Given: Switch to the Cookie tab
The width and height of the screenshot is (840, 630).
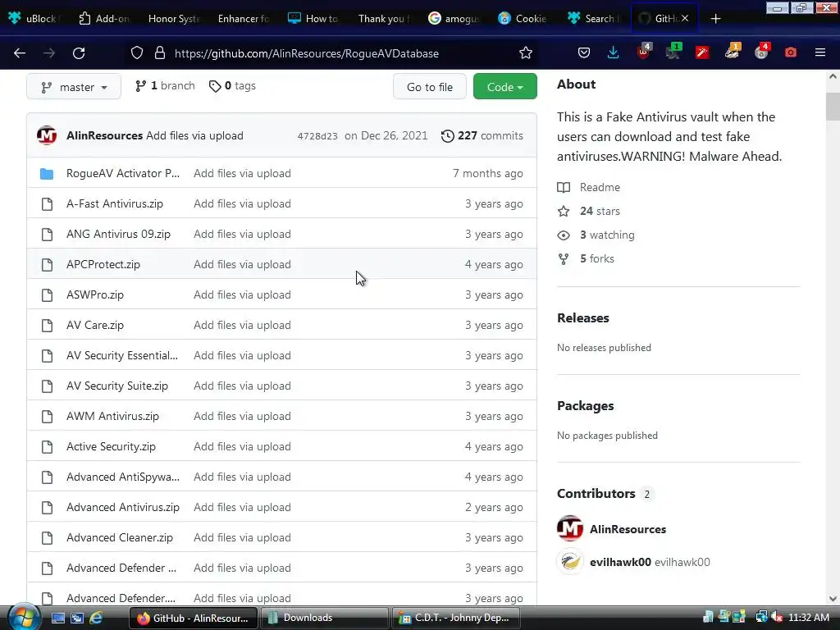Looking at the screenshot, I should click(523, 19).
